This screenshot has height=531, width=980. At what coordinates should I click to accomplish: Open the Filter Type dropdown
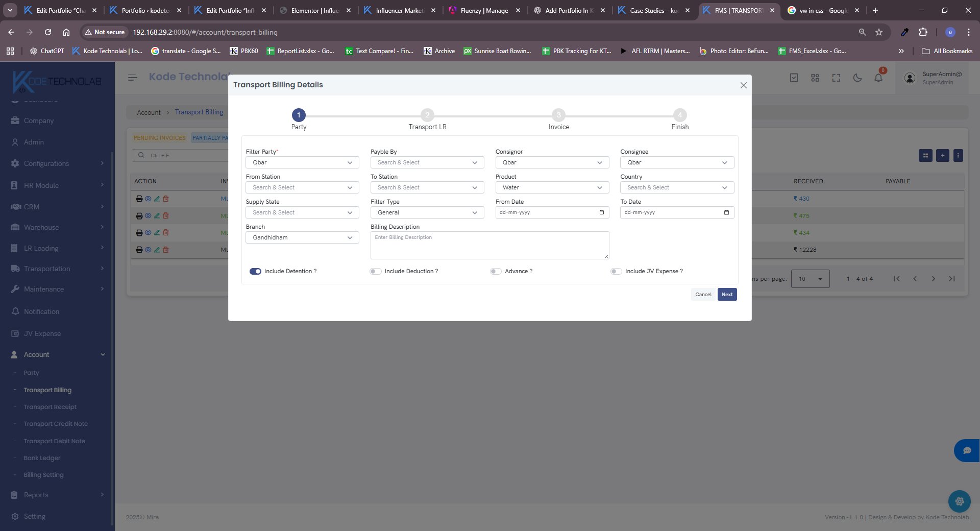pos(427,212)
